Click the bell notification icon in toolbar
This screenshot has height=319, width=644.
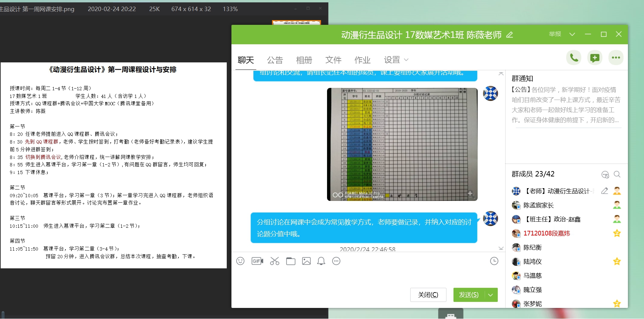tap(321, 261)
